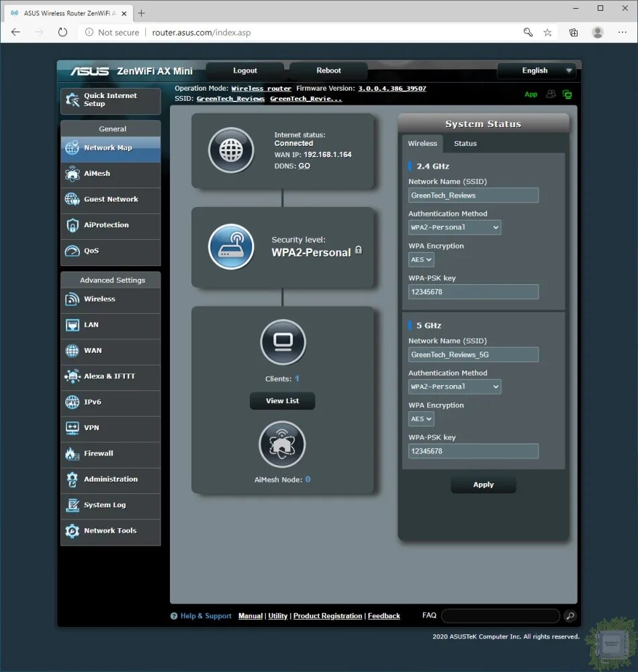This screenshot has height=672, width=638.
Task: Click the guest users status icon
Action: coord(551,94)
